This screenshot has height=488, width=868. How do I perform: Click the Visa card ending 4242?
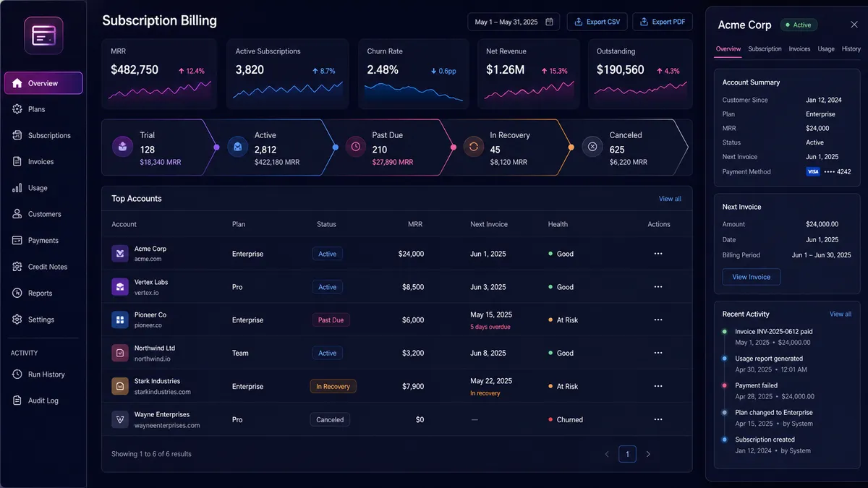(x=828, y=172)
